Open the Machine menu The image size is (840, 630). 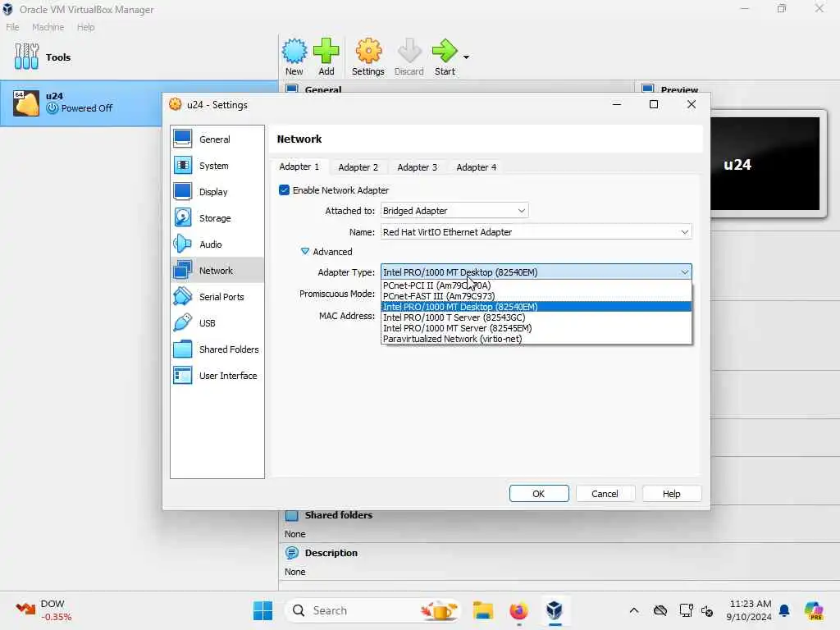(x=48, y=27)
